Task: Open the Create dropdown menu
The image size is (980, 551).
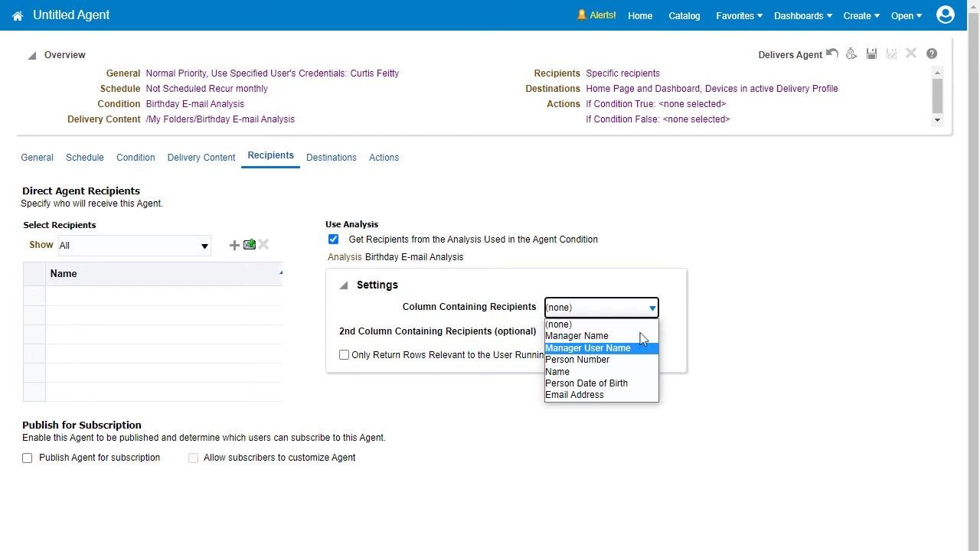Action: click(x=861, y=15)
